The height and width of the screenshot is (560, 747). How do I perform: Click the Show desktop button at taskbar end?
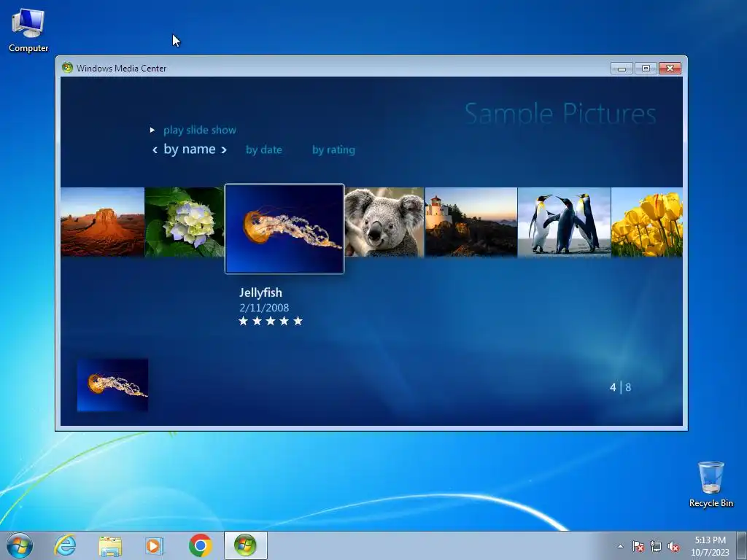point(742,545)
